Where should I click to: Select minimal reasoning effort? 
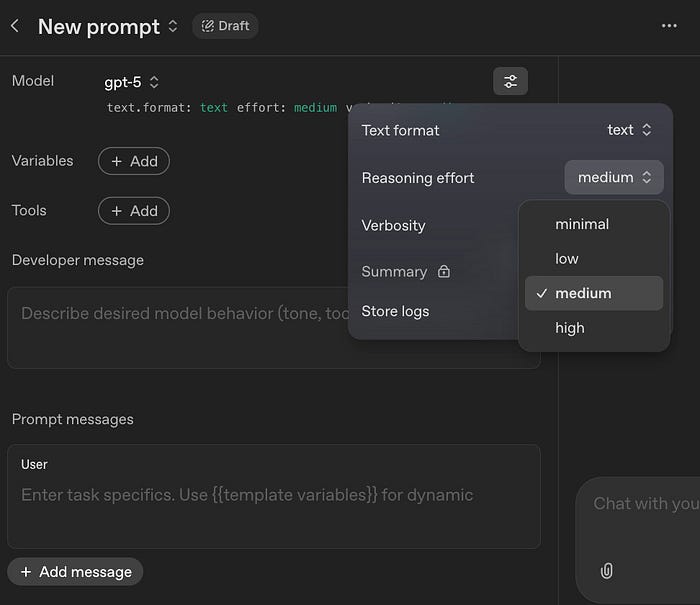click(594, 224)
